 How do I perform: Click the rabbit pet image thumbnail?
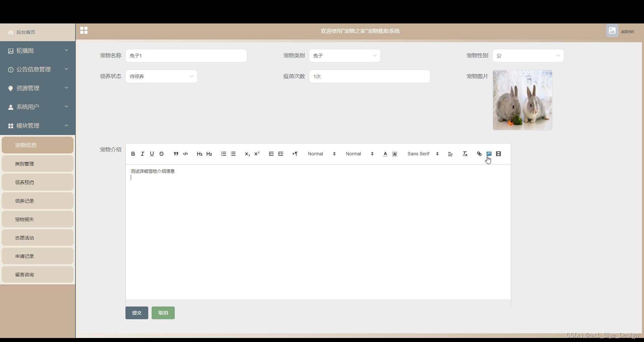click(523, 100)
